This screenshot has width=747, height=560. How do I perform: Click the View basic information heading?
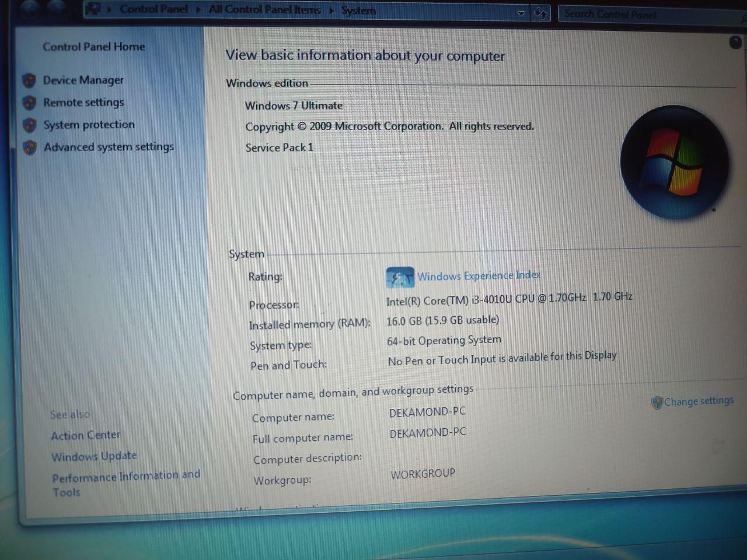(x=365, y=55)
